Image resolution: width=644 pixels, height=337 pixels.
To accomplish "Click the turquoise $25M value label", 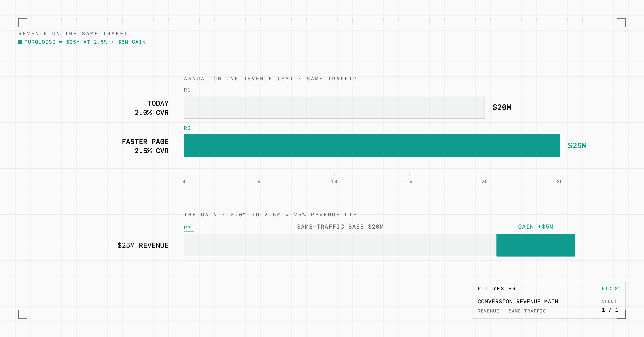I will (577, 146).
